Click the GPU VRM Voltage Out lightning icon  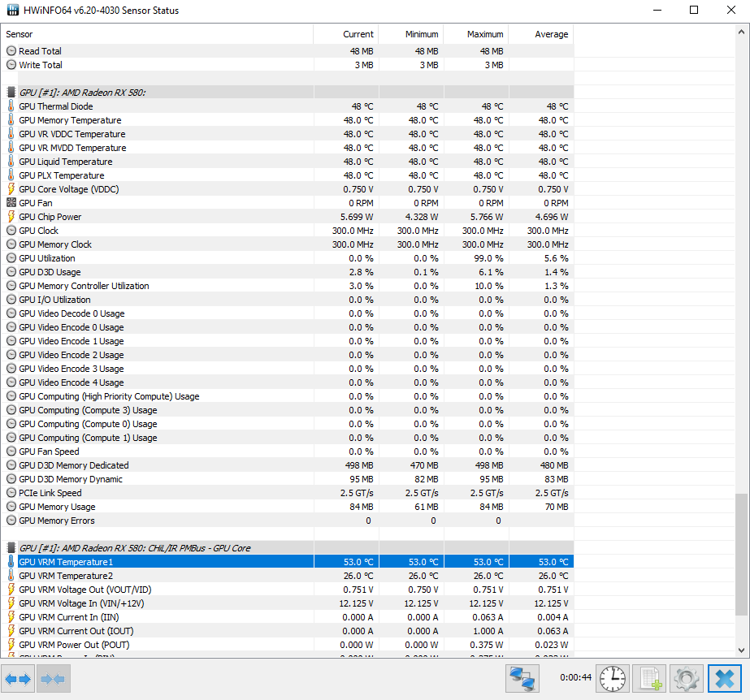pyautogui.click(x=11, y=590)
